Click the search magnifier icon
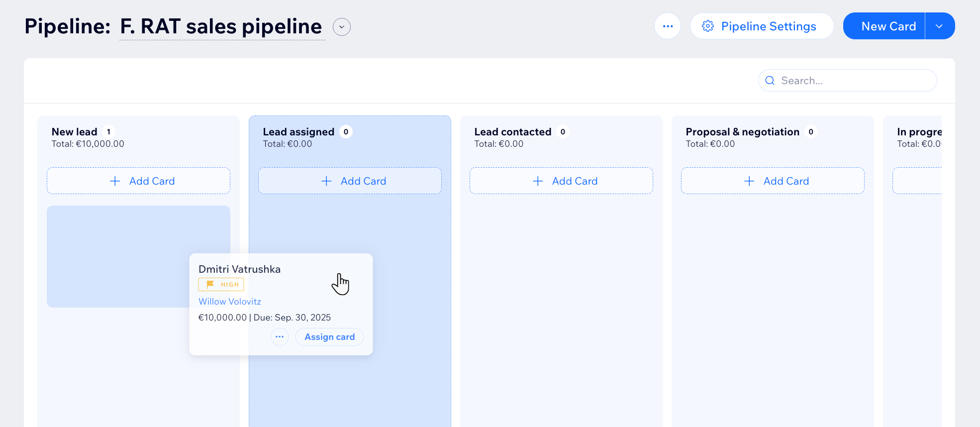Screen dimensions: 980x427 tap(770, 81)
